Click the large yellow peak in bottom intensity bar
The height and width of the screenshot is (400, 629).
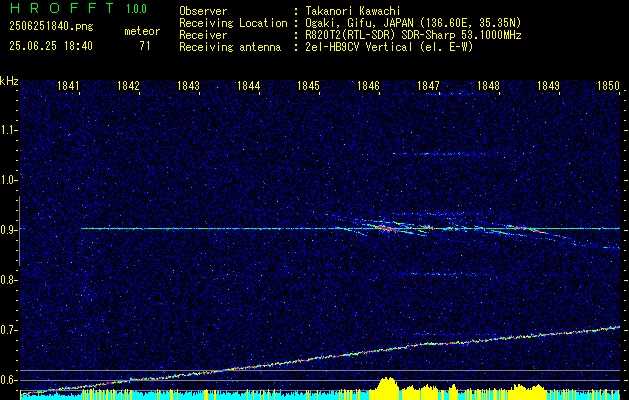(387, 384)
